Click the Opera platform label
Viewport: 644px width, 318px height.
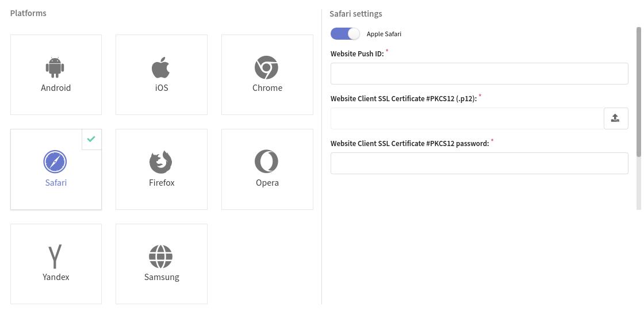click(x=267, y=183)
